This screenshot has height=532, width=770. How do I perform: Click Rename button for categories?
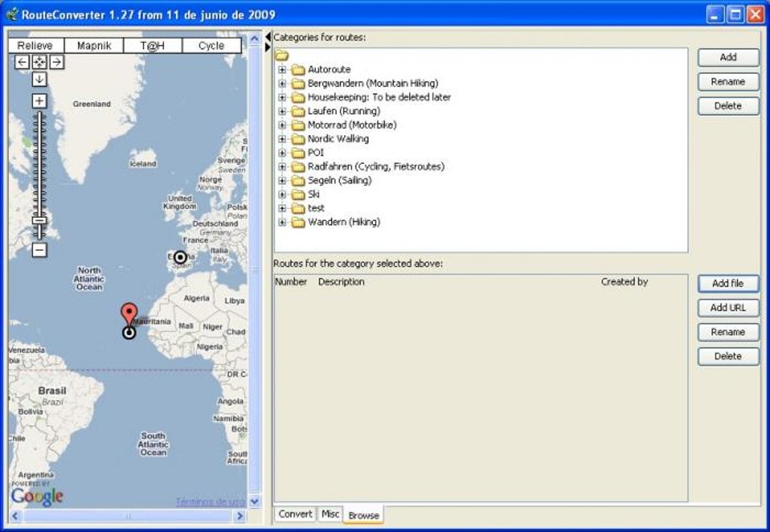728,81
